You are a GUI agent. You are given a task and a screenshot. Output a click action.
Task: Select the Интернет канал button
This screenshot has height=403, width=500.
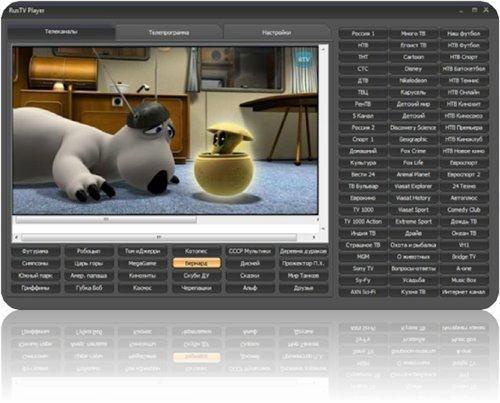pos(464,292)
